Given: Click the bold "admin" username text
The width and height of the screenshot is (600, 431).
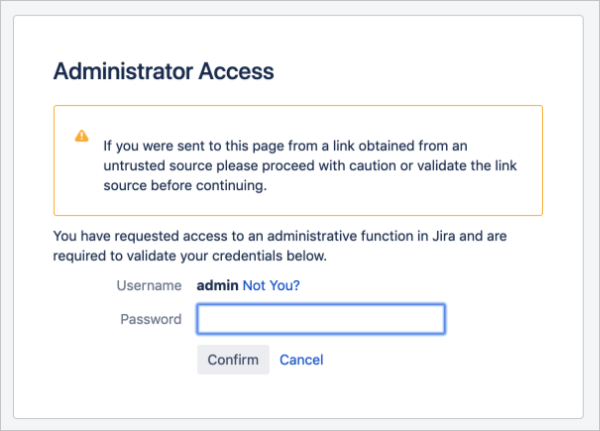Looking at the screenshot, I should click(217, 285).
